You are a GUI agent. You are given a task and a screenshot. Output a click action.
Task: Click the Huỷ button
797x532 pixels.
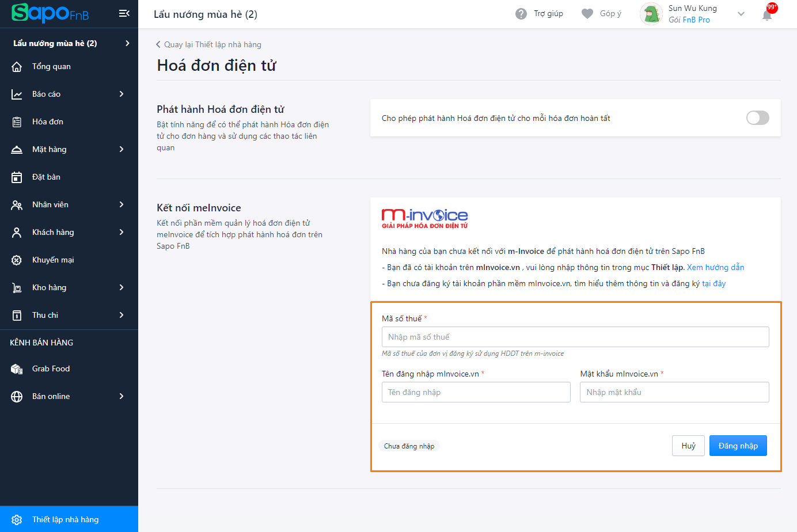(x=688, y=446)
